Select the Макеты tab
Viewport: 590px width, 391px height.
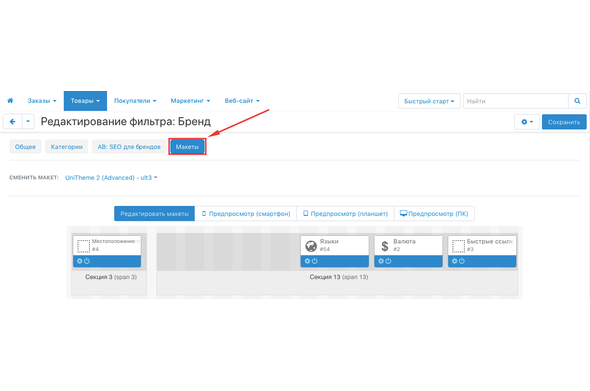[187, 147]
